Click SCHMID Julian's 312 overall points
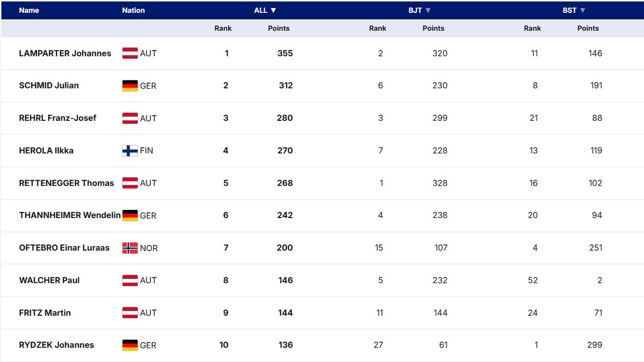The width and height of the screenshot is (644, 362). pos(286,85)
